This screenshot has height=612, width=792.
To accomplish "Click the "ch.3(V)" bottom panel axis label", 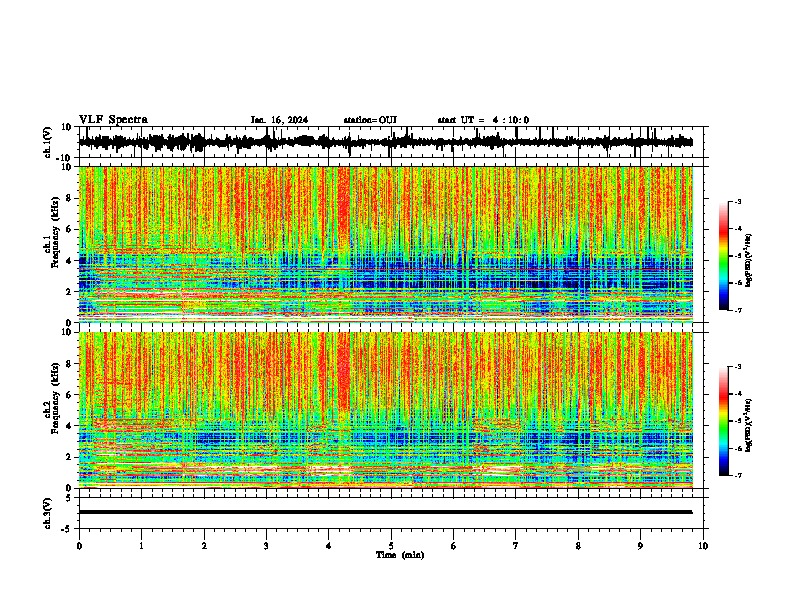I will tap(48, 513).
